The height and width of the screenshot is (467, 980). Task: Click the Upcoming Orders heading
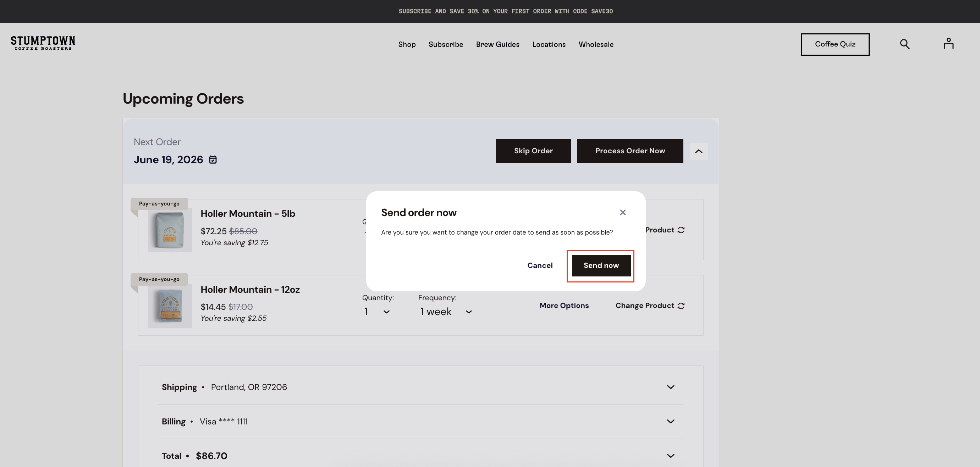(183, 99)
